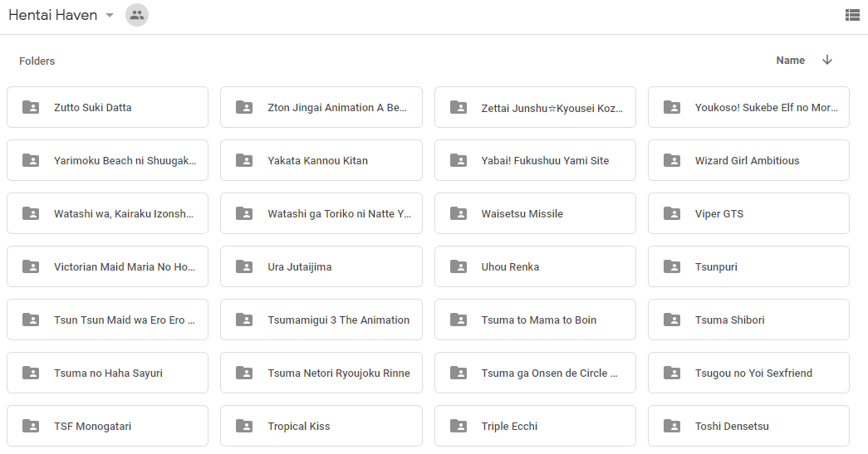
Task: Click folder icon of Uhou Renka
Action: click(x=458, y=266)
